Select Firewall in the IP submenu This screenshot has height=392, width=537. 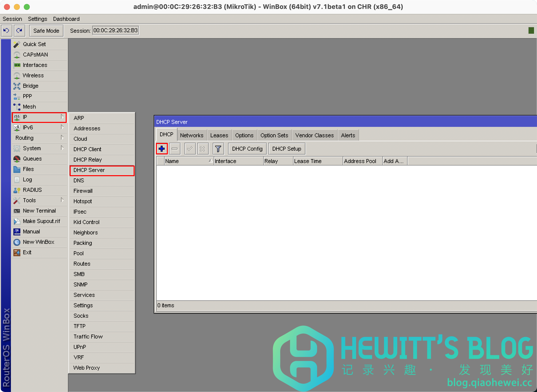coord(83,191)
